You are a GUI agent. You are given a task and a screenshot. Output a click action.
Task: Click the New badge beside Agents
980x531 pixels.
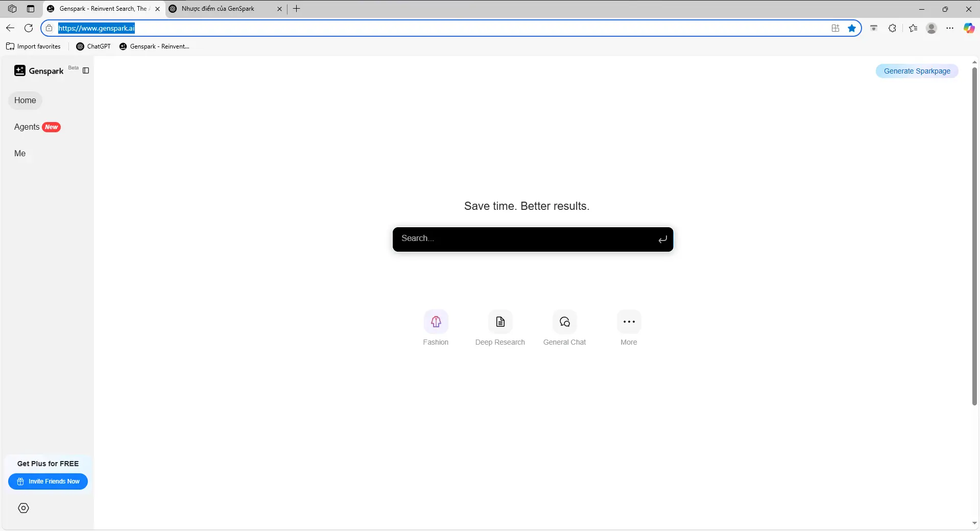51,127
